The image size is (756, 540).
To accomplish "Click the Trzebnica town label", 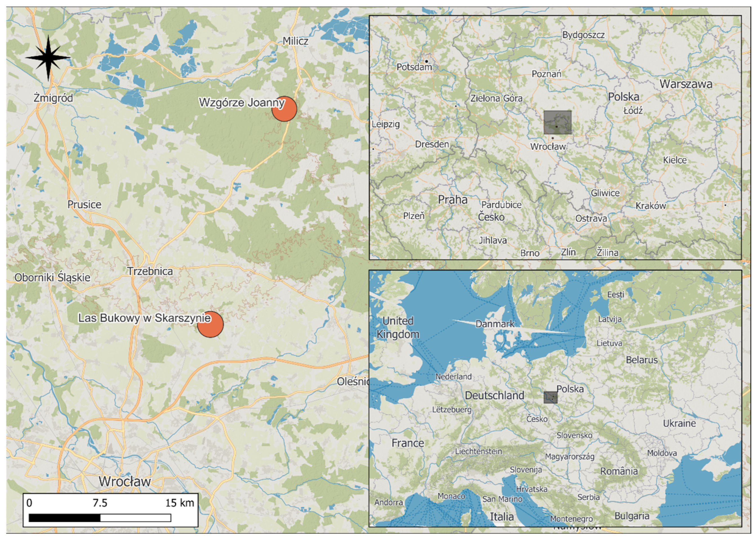I will click(150, 271).
